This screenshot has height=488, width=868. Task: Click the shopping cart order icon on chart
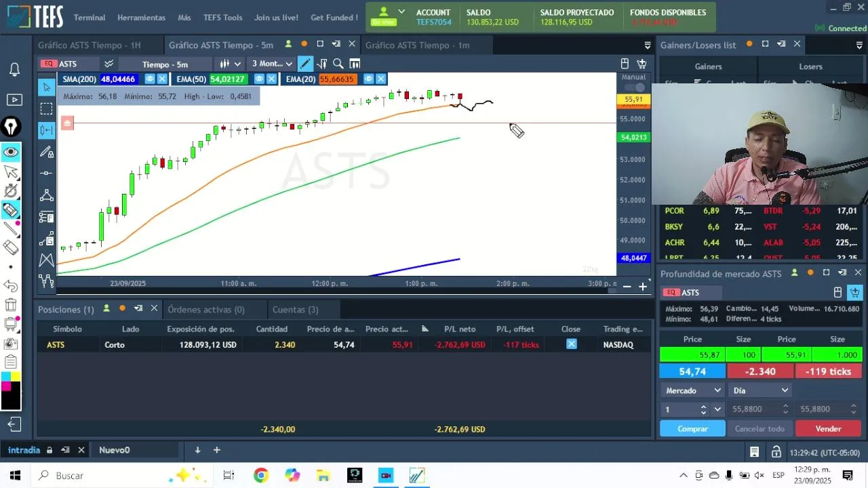coord(642,64)
